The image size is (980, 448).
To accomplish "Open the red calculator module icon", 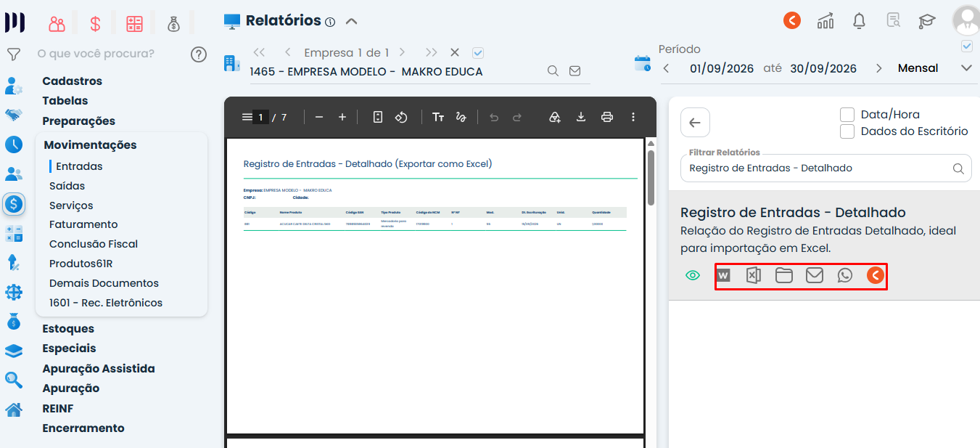I will 134,24.
